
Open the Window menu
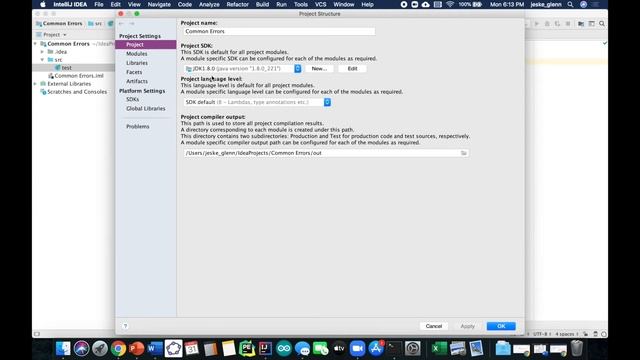pos(344,4)
